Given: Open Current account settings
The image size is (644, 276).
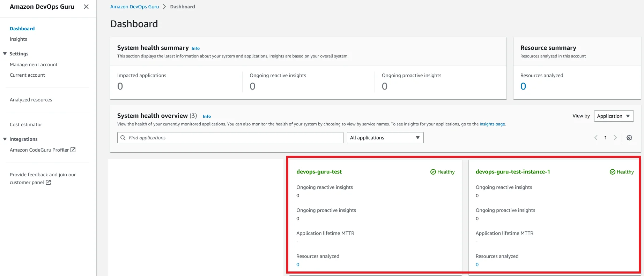Looking at the screenshot, I should coord(28,75).
